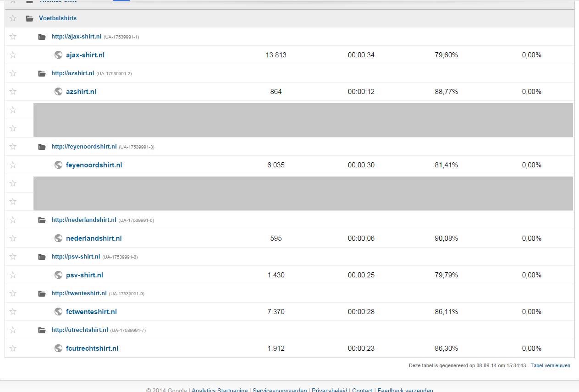Select the sessions value 6.035
This screenshot has height=392, width=579.
[x=276, y=165]
